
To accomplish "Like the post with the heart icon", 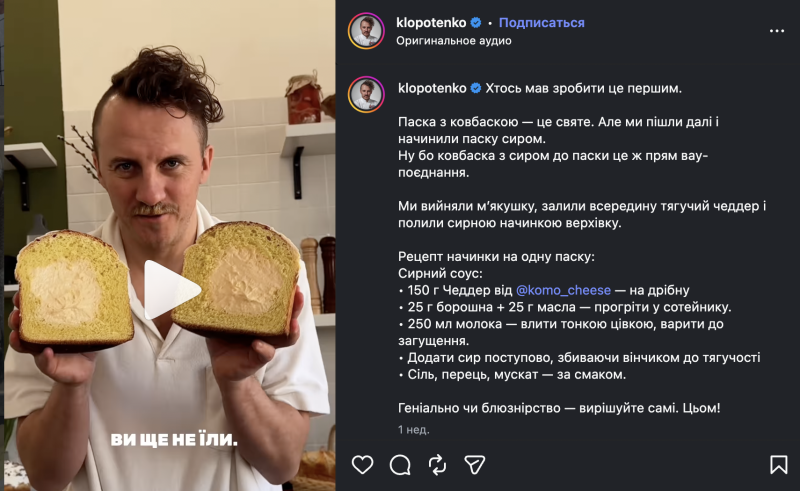I will 362,464.
